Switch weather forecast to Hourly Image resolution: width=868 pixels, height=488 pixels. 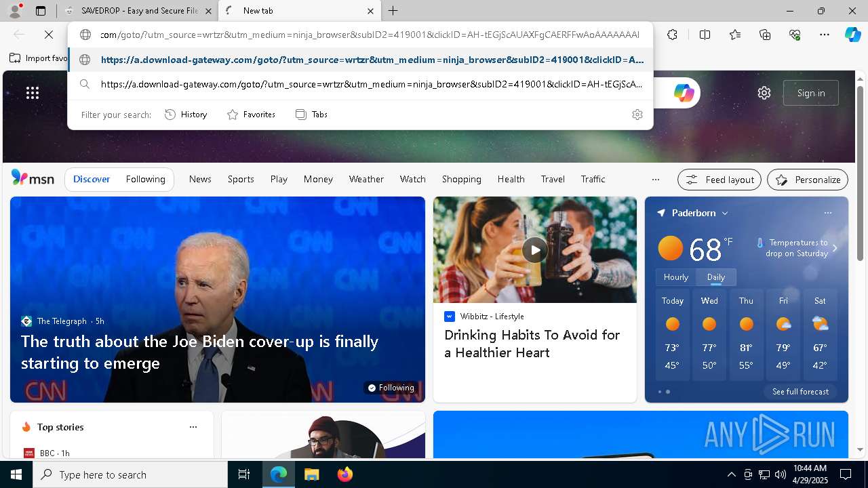[676, 277]
